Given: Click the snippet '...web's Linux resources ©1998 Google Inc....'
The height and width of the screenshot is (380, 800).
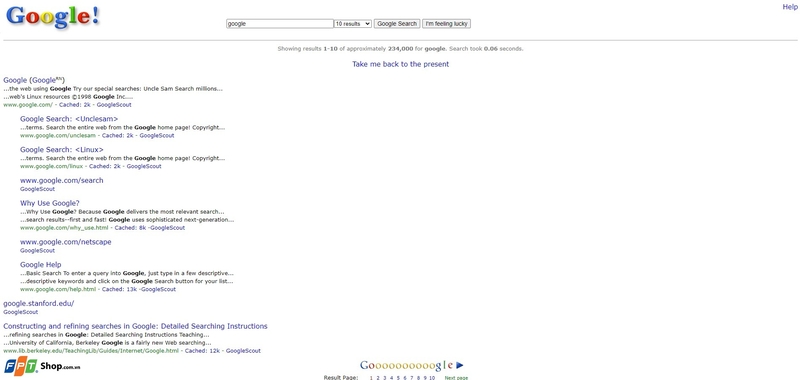Looking at the screenshot, I should (68, 96).
